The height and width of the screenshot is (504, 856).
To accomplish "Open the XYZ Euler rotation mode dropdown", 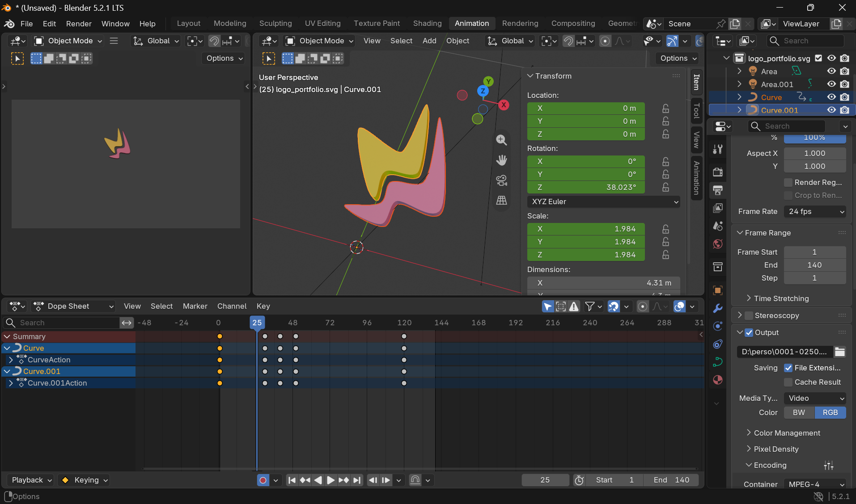I will [604, 202].
